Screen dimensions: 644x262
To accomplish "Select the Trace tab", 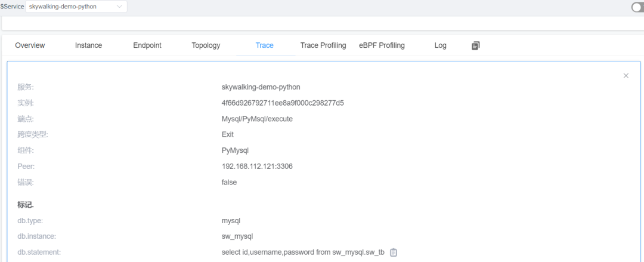I will tap(265, 45).
